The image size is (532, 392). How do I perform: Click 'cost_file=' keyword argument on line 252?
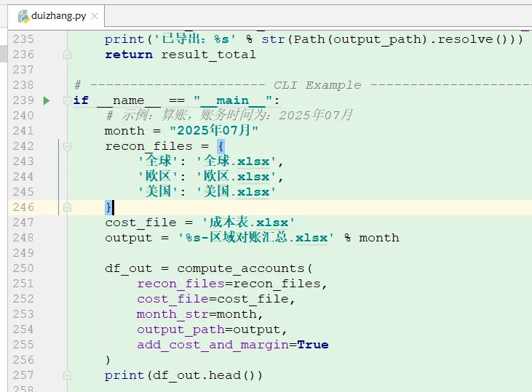click(177, 299)
